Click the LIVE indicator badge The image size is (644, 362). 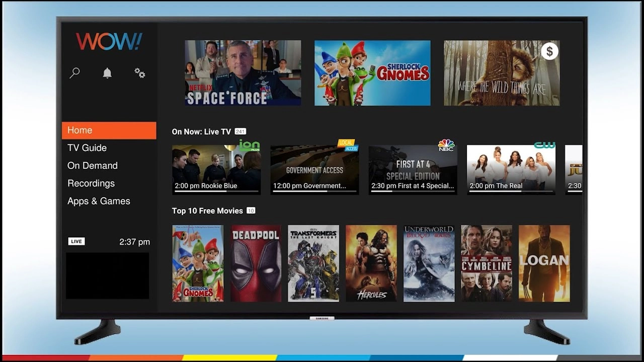click(76, 241)
